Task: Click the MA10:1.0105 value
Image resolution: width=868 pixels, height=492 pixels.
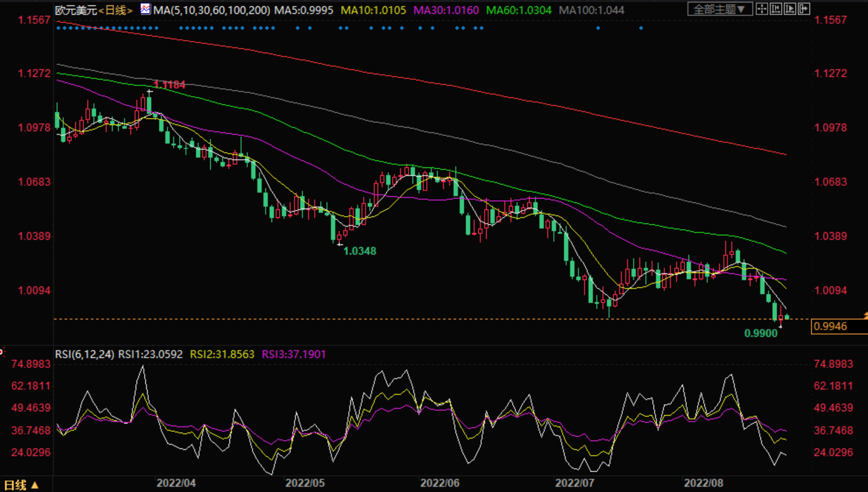Action: tap(373, 11)
